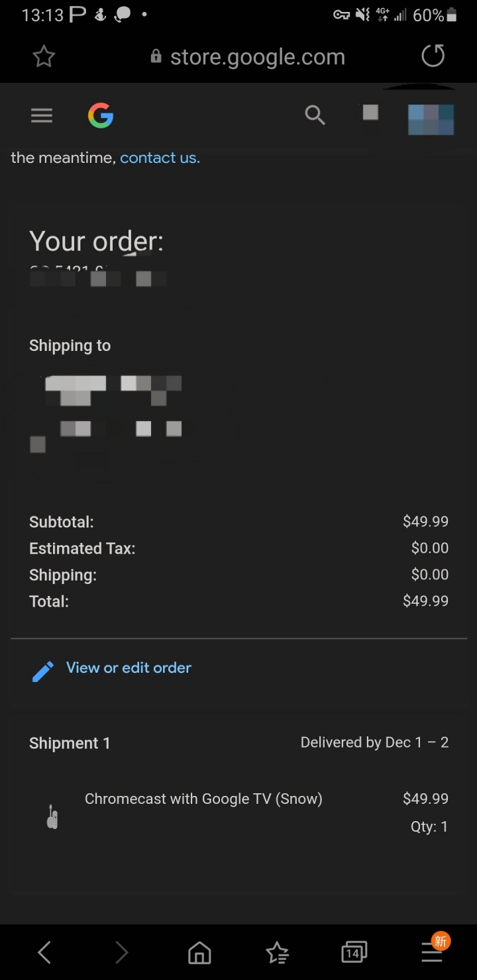Viewport: 477px width, 980px height.
Task: Open the browser bookmarks list icon
Action: (277, 953)
